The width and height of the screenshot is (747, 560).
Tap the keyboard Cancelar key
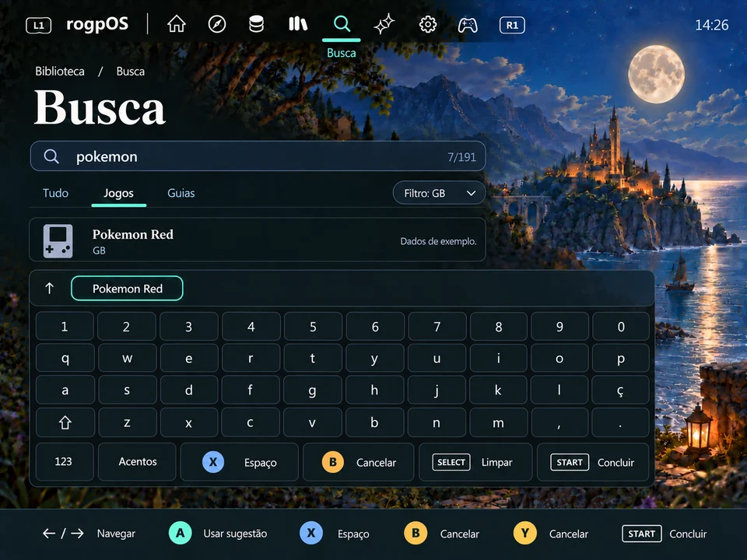point(358,462)
